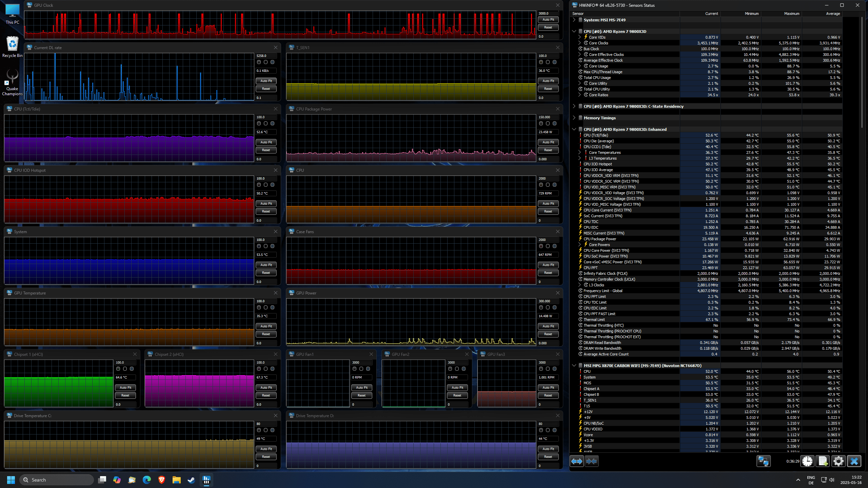Select middle radio button in GPU Power graph

pos(548,308)
